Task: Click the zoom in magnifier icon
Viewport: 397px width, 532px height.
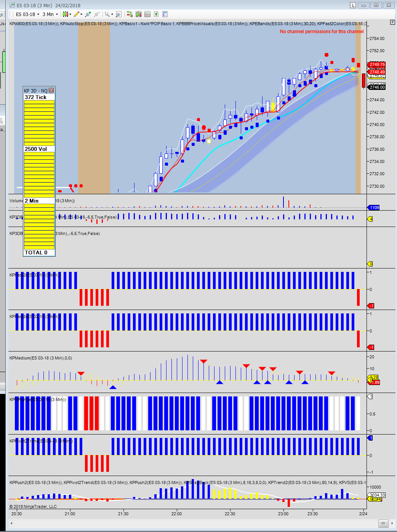Action: point(88,14)
